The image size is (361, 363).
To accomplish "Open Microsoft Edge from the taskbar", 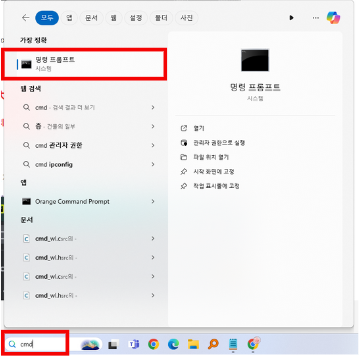I will [x=173, y=344].
